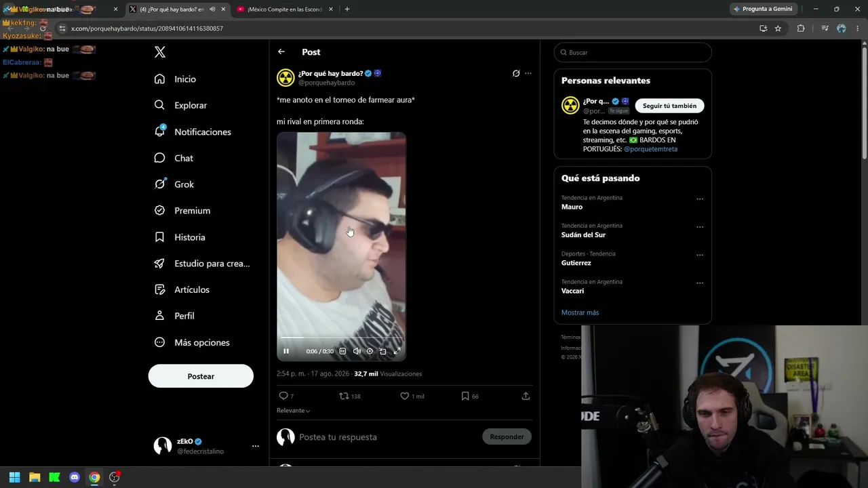
Task: Open more options for Sudán del Sur trend
Action: point(700,227)
